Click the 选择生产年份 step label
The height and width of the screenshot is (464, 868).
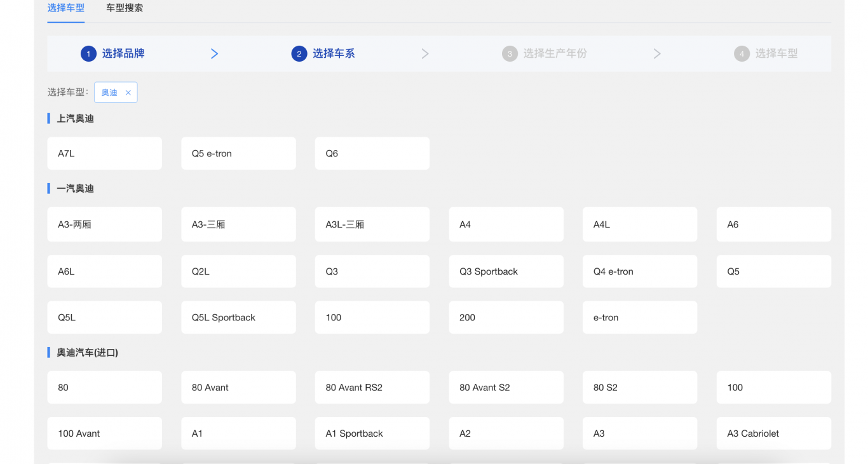click(555, 54)
